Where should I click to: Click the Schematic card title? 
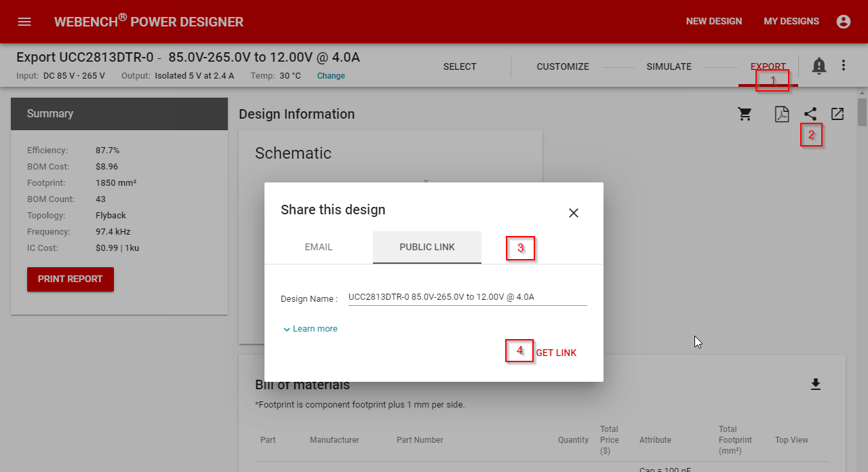pos(293,153)
